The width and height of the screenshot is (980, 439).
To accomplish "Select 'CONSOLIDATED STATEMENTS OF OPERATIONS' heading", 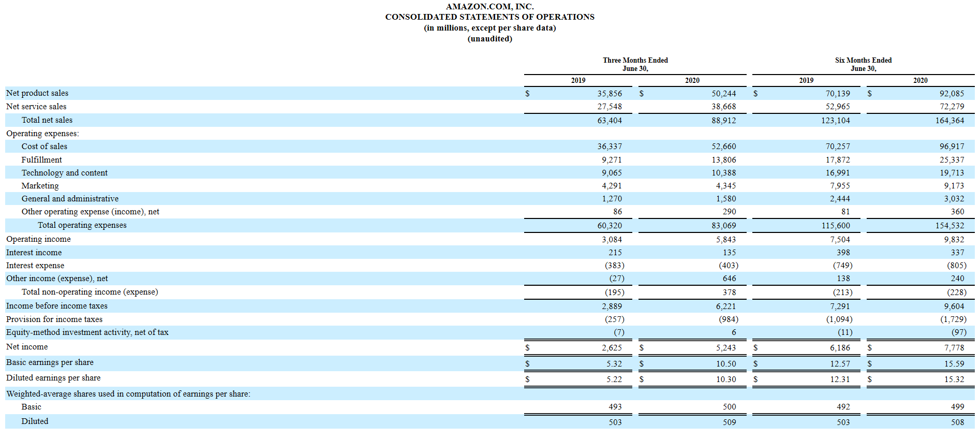I will coord(489,17).
